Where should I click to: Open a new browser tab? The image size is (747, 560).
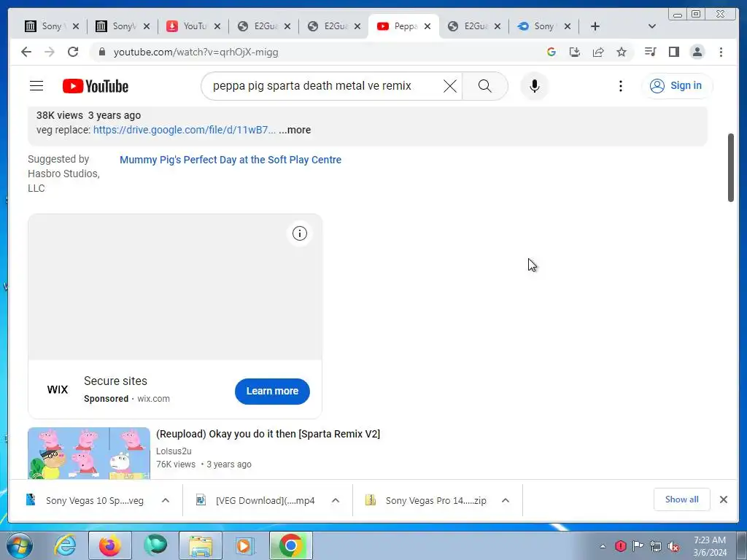[595, 26]
